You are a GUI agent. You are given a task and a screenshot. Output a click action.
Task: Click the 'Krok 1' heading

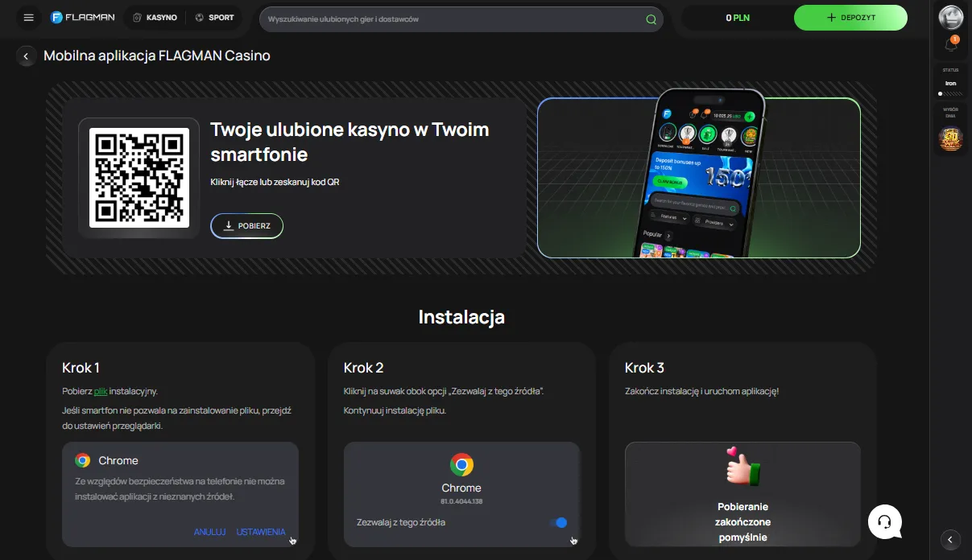(81, 368)
